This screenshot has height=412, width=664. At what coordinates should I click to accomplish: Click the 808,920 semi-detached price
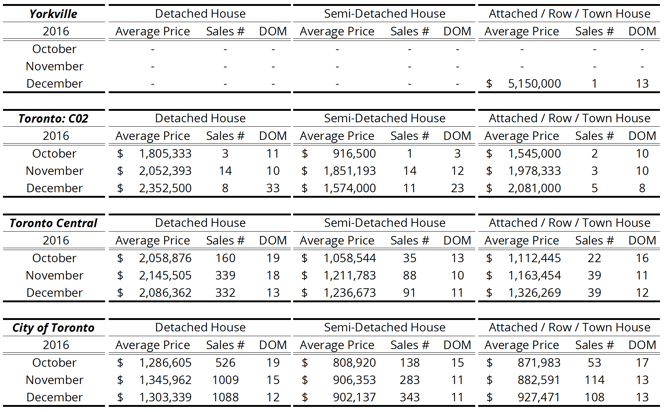click(x=354, y=362)
